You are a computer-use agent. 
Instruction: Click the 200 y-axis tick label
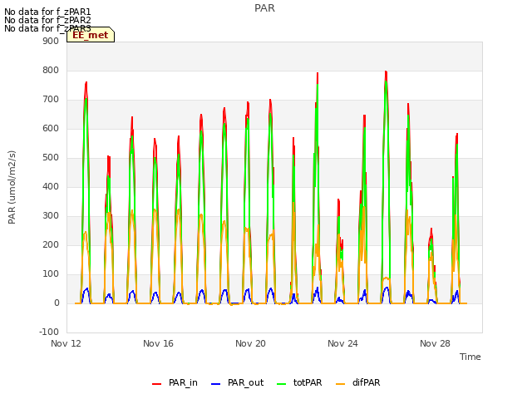pyautogui.click(x=51, y=244)
